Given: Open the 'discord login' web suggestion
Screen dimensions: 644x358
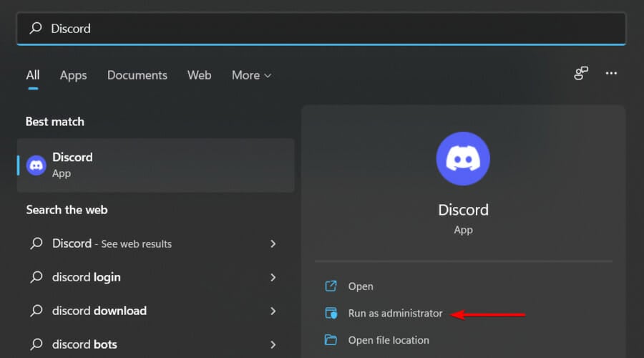Looking at the screenshot, I should pyautogui.click(x=156, y=277).
